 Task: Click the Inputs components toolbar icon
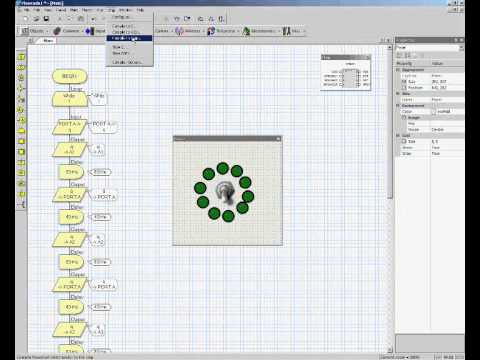click(x=96, y=31)
